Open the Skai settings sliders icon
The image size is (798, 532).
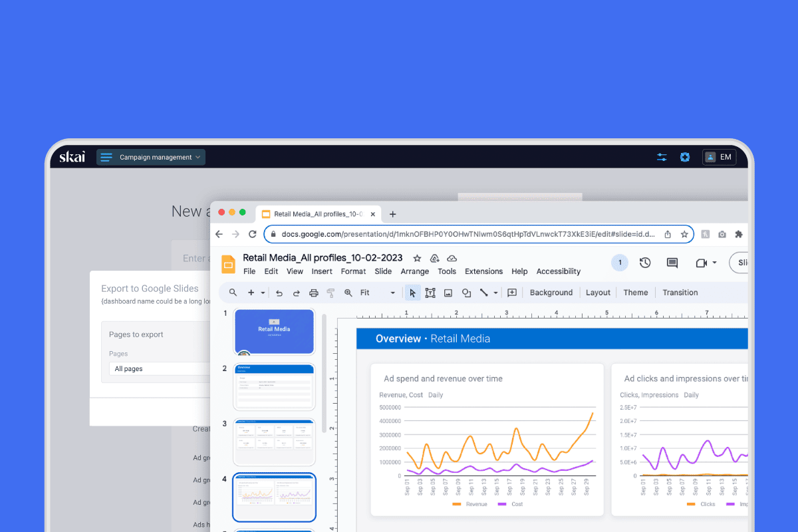pos(662,157)
